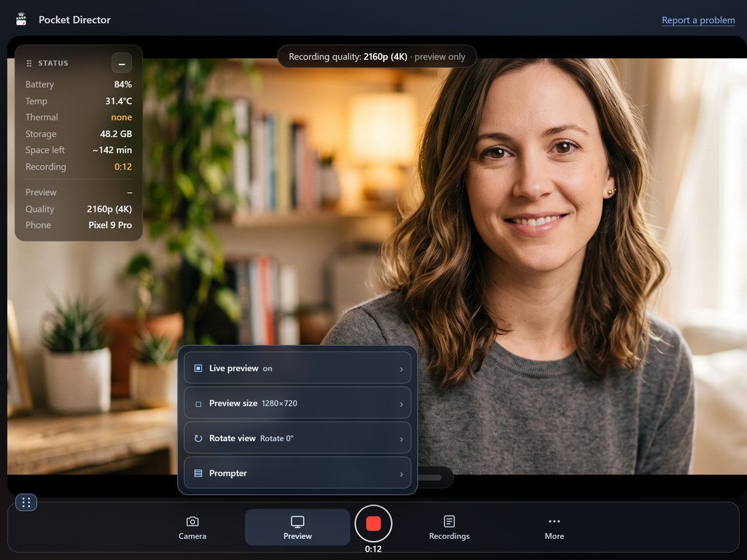The width and height of the screenshot is (747, 560).
Task: Collapse the Status panel with minus button
Action: 122,63
